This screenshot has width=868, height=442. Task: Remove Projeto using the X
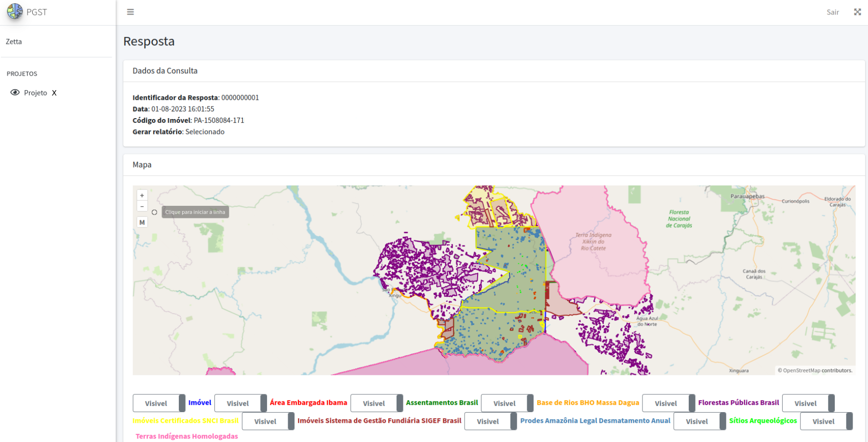[54, 93]
